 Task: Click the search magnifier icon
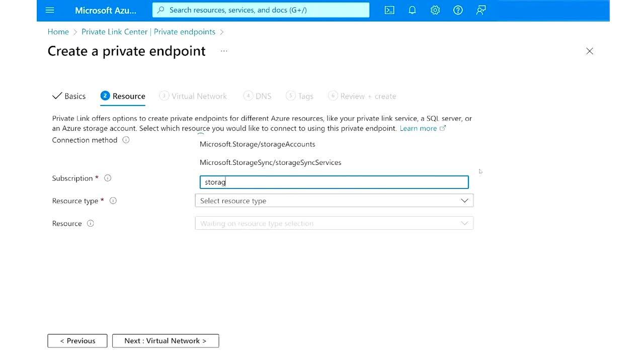click(161, 10)
